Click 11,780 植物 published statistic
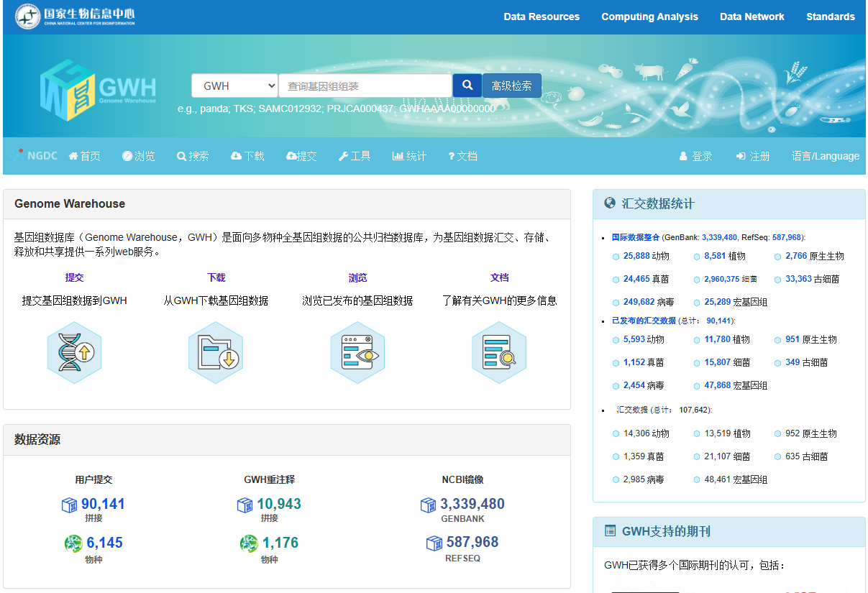Image resolution: width=868 pixels, height=593 pixels. click(x=728, y=339)
